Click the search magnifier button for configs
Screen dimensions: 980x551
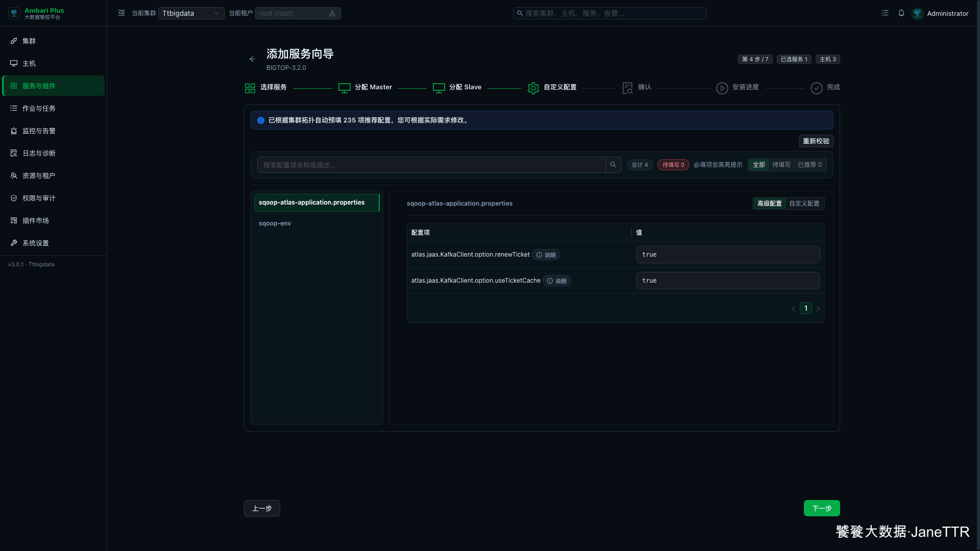(613, 165)
